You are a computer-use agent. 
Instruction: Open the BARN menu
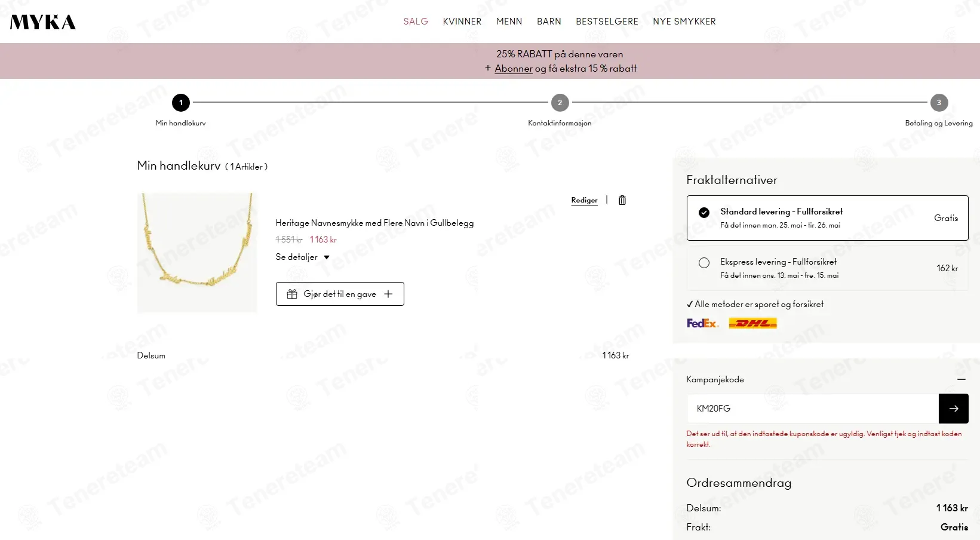click(549, 22)
